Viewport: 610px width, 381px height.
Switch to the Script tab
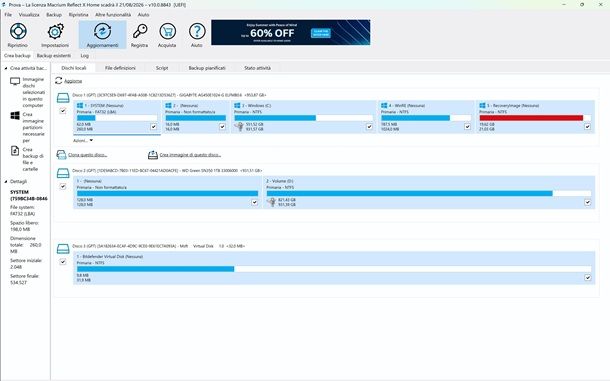[x=162, y=68]
